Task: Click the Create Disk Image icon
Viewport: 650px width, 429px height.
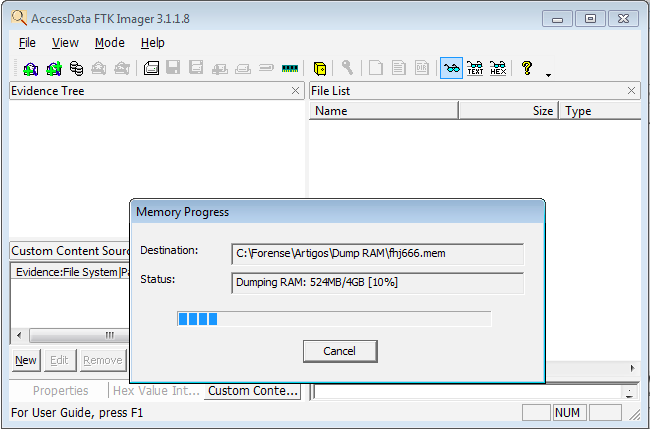Action: pyautogui.click(x=151, y=68)
